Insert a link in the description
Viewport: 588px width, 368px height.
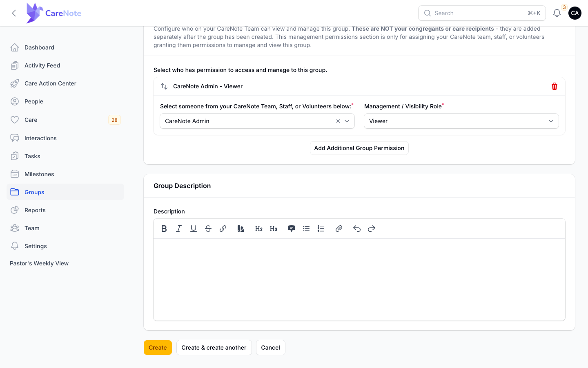[223, 229]
